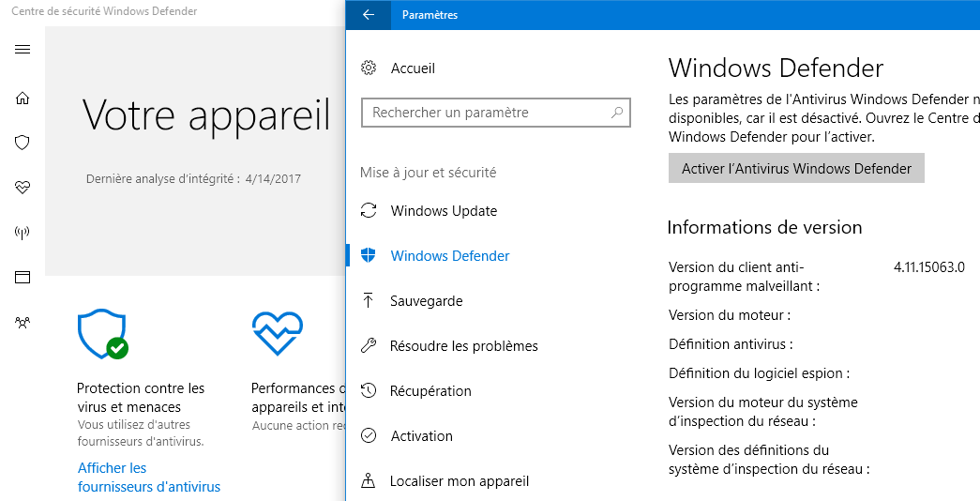This screenshot has height=501, width=980.
Task: Click the large heart-rate health icon
Action: click(x=278, y=333)
